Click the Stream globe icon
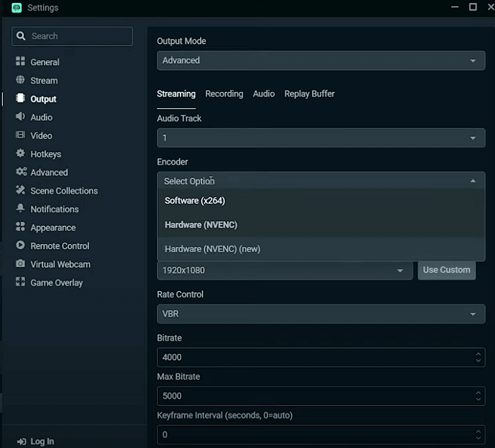Viewport: 495px width, 448px height. (x=21, y=81)
